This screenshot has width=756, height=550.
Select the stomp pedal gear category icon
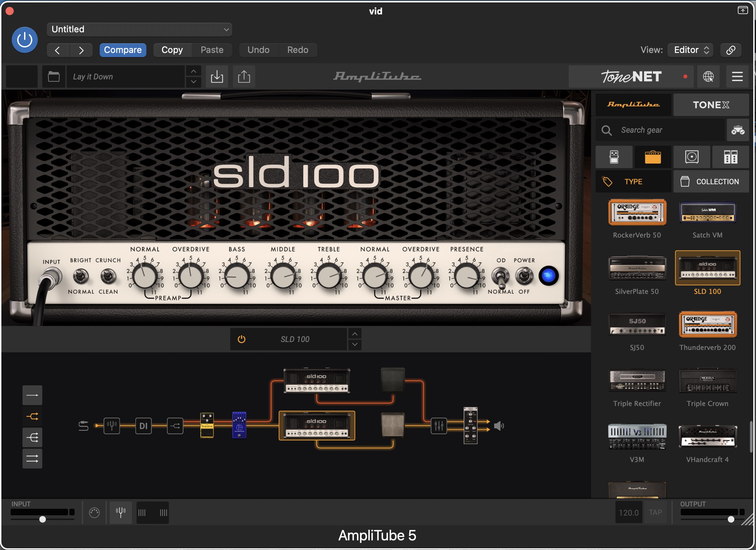[614, 157]
